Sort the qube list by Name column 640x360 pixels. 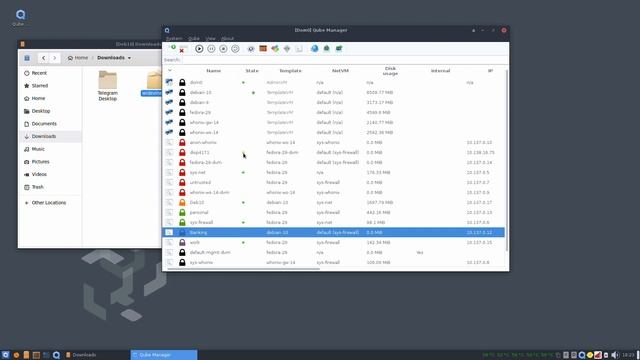coord(213,71)
